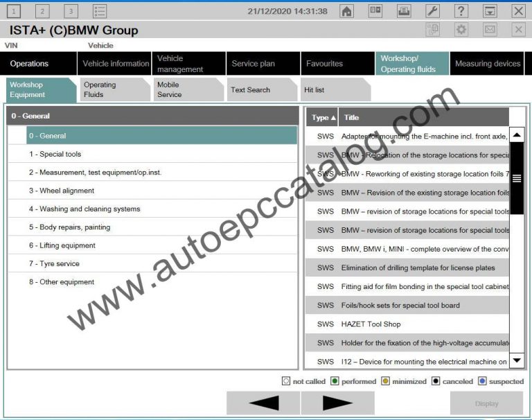532x420 pixels.
Task: Select '5 - Body repairs, painting'
Action: [152, 227]
